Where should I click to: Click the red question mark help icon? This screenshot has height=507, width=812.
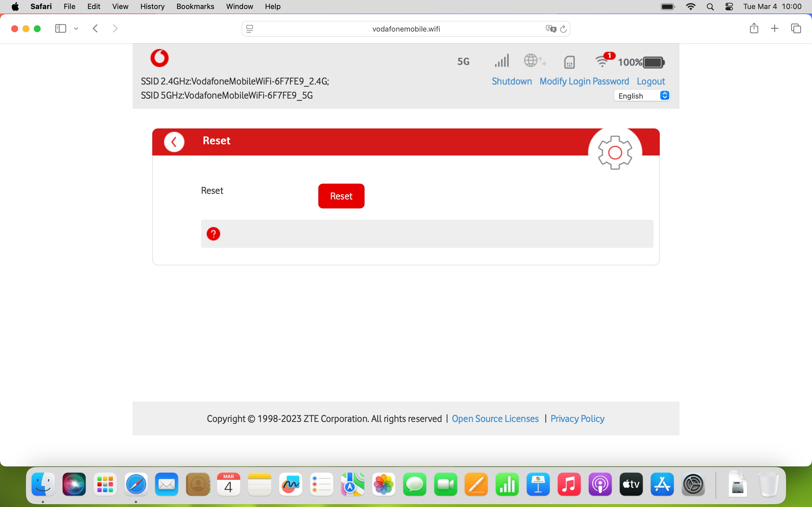point(213,234)
